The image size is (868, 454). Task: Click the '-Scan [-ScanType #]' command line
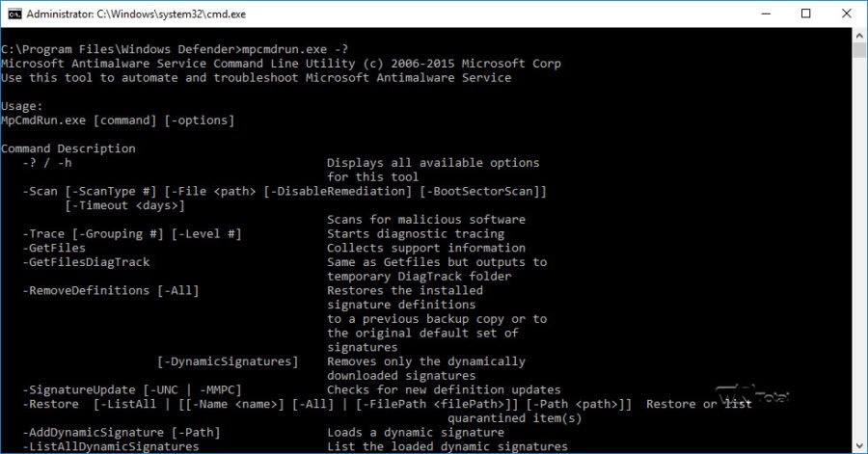[285, 191]
